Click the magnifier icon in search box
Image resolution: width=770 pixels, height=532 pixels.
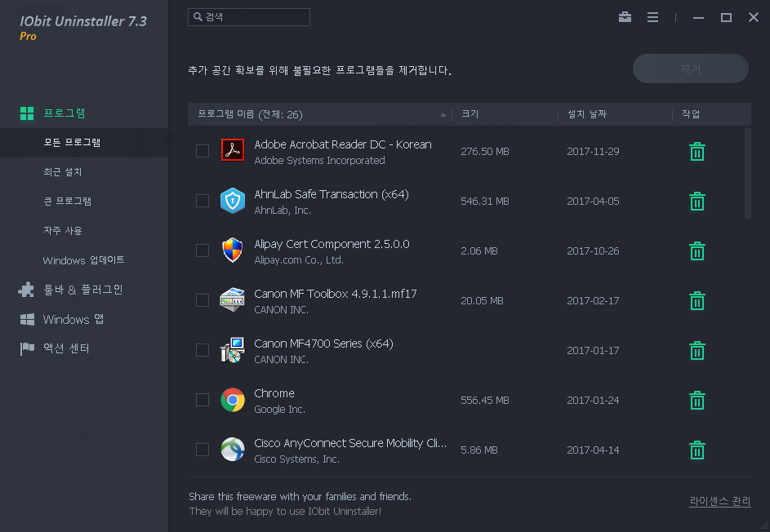click(x=198, y=16)
